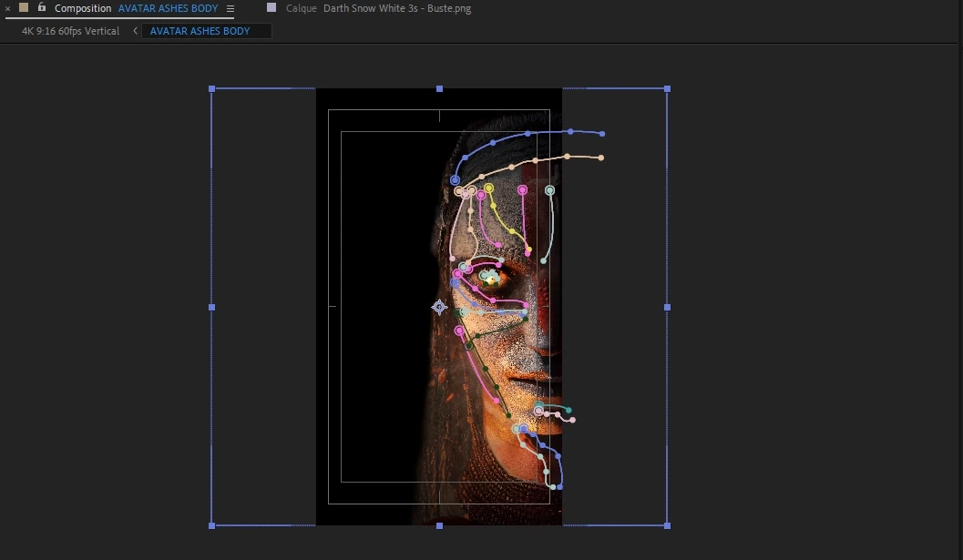Select the blue chin path's bottom vertex
963x560 pixels.
coord(559,487)
